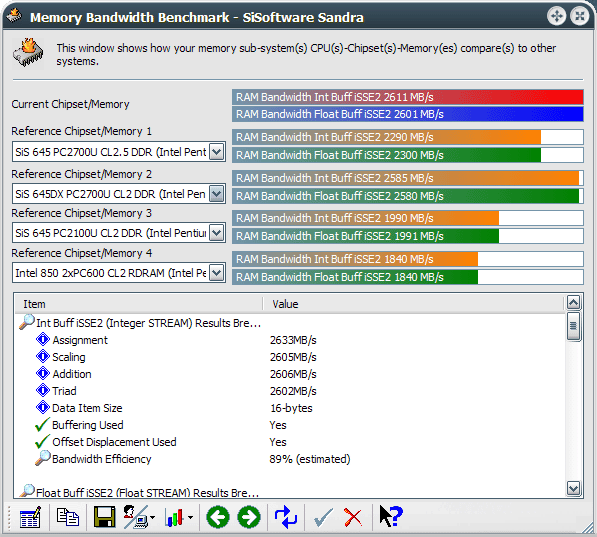
Task: Click the bar chart toolbar icon
Action: click(174, 517)
